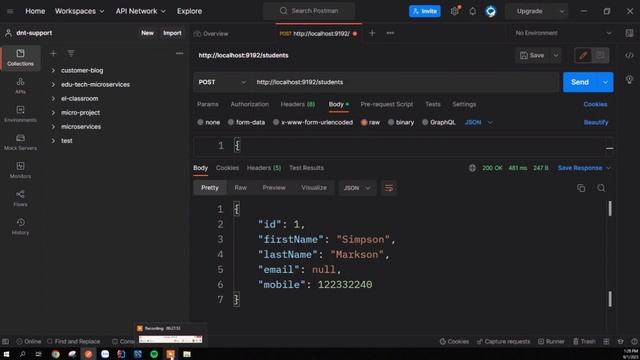Open the Send button dropdown arrow
Screen dimensions: 640x360
tap(605, 82)
